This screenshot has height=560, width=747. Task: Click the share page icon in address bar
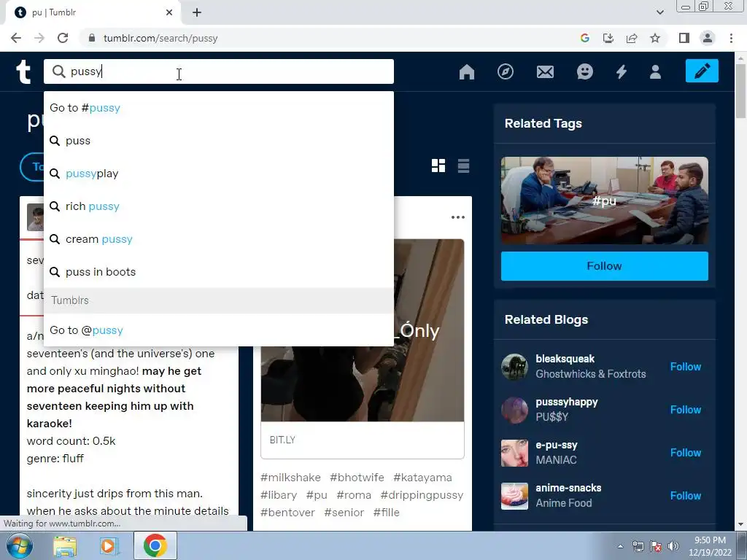(x=632, y=38)
